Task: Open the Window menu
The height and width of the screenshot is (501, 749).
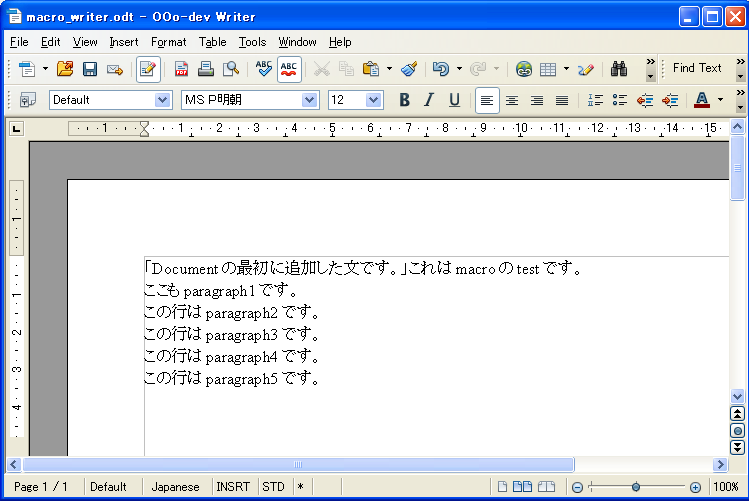Action: (297, 42)
